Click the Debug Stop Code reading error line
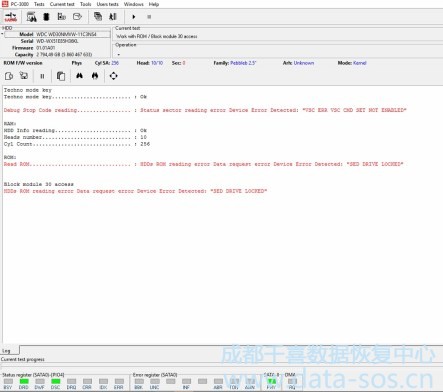This screenshot has height=392, width=443. (205, 110)
